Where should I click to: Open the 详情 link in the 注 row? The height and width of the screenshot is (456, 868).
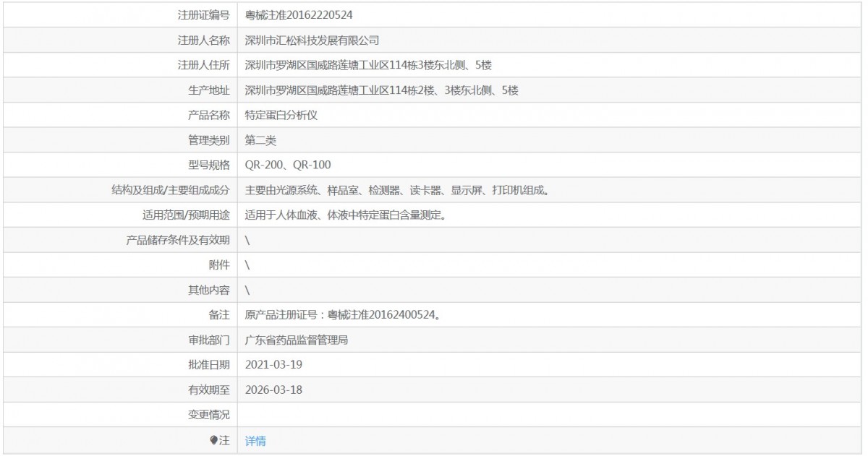[x=255, y=441]
